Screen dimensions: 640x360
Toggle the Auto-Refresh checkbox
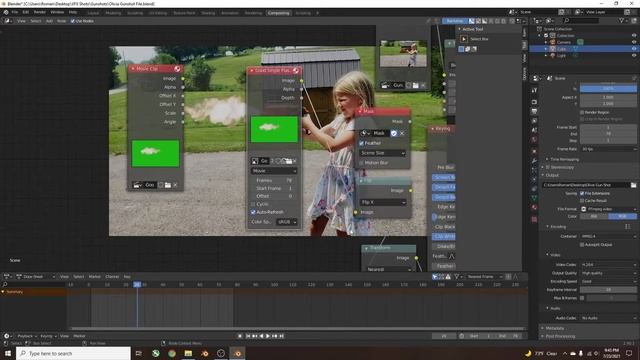pos(253,212)
